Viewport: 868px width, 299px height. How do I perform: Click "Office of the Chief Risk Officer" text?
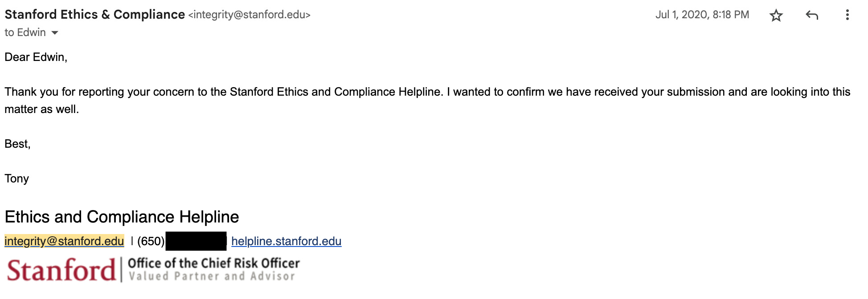tap(214, 263)
